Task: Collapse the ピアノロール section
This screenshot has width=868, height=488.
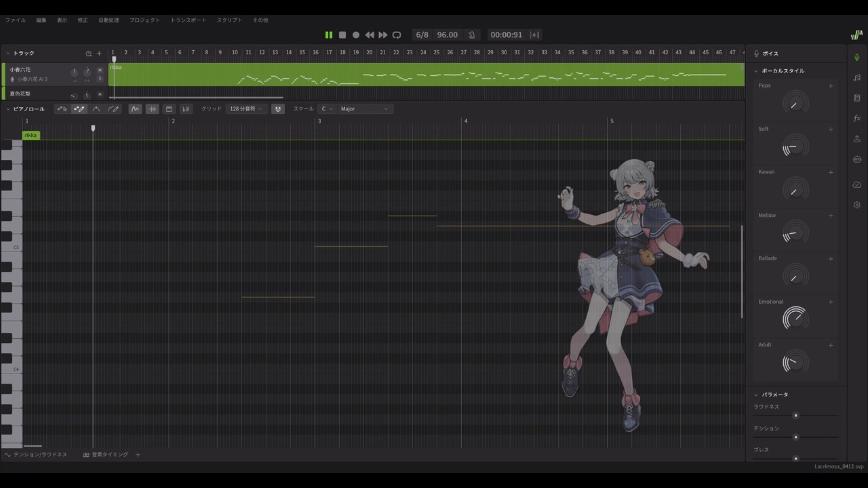Action: pos(7,109)
